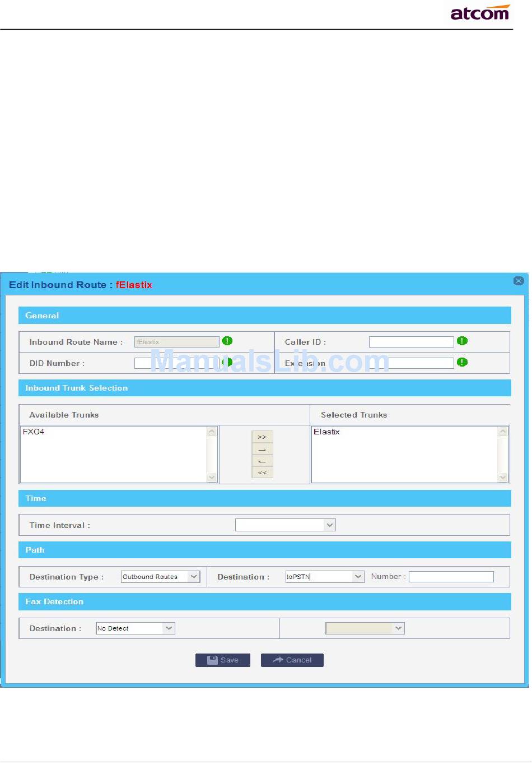Click the Time section header
Screen dimensions: 532x783
click(265, 498)
